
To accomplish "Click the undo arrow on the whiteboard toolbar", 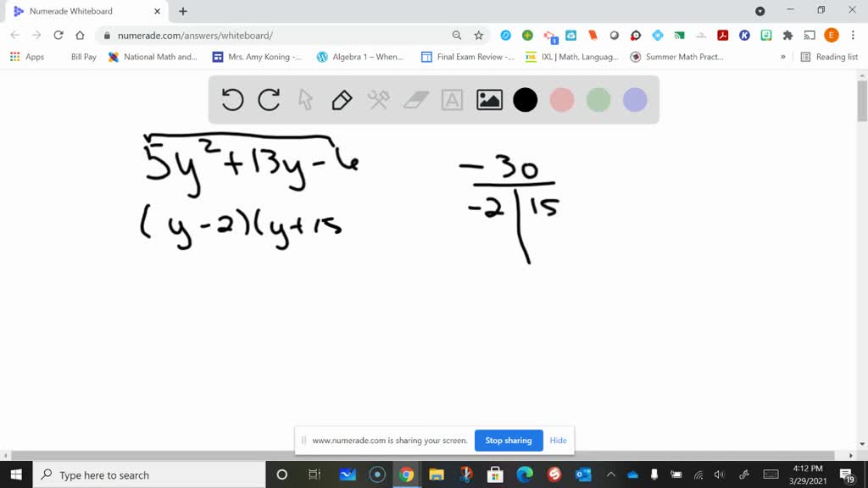I will (231, 99).
